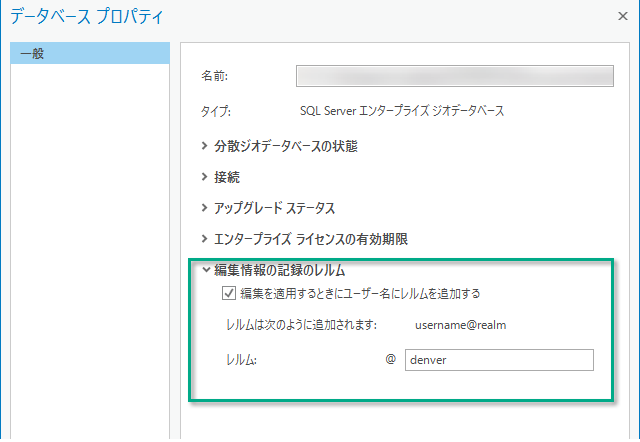Click the username@realm example text
This screenshot has width=640, height=442.
click(x=461, y=325)
